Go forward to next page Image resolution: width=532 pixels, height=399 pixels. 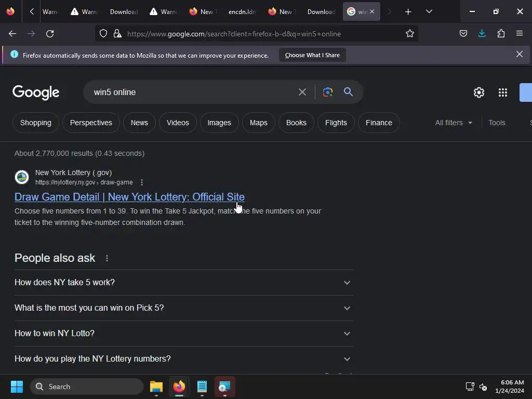(31, 34)
